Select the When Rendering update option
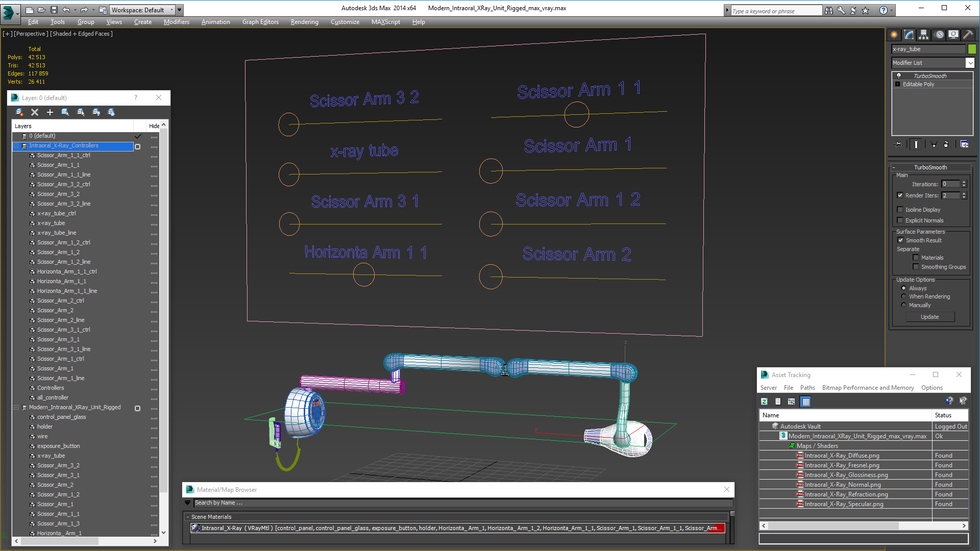The width and height of the screenshot is (980, 551). coord(903,296)
